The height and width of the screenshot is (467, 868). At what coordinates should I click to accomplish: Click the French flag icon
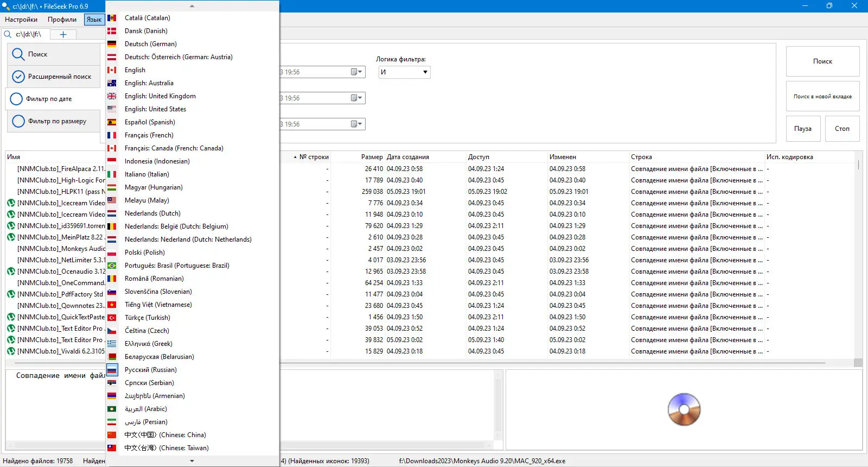pos(112,135)
